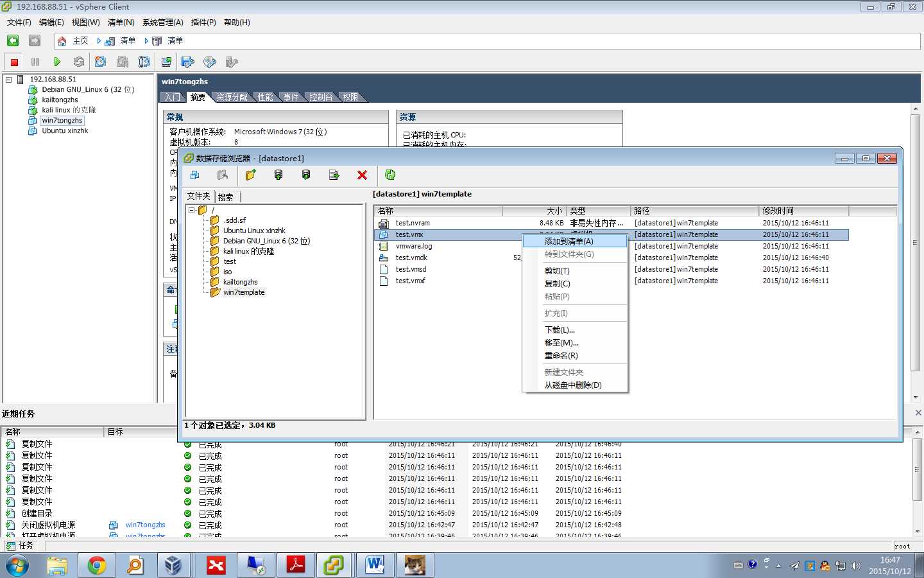Switch to 搜索 tab in datastore browser
Image resolution: width=924 pixels, height=578 pixels.
(226, 197)
